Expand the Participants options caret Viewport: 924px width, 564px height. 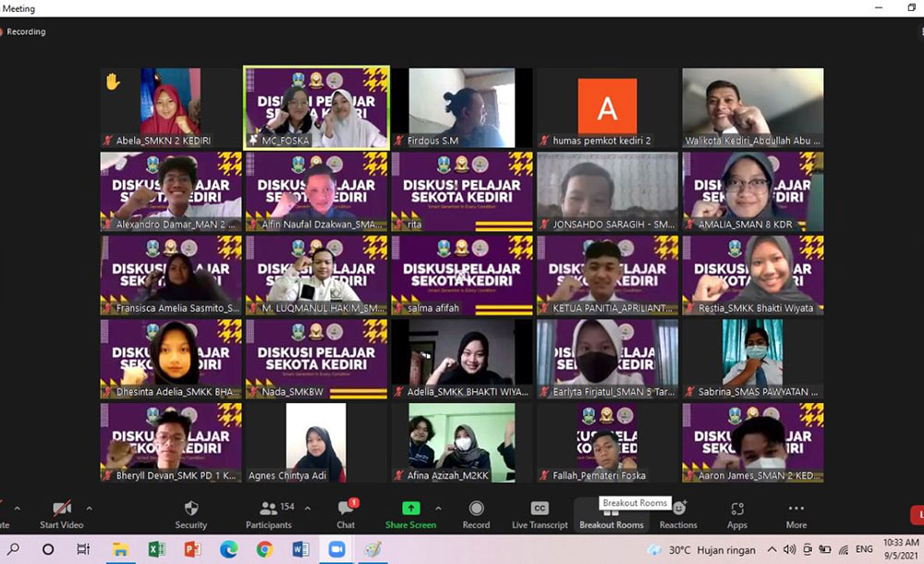click(x=308, y=508)
